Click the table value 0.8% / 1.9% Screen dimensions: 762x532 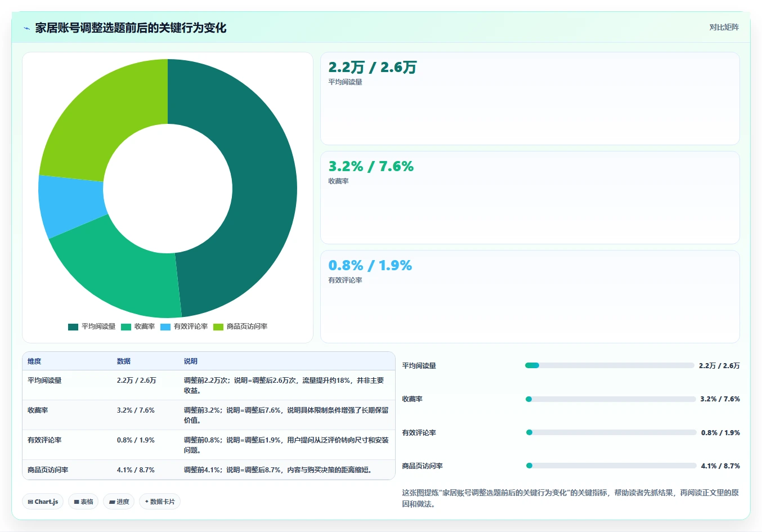coord(136,440)
